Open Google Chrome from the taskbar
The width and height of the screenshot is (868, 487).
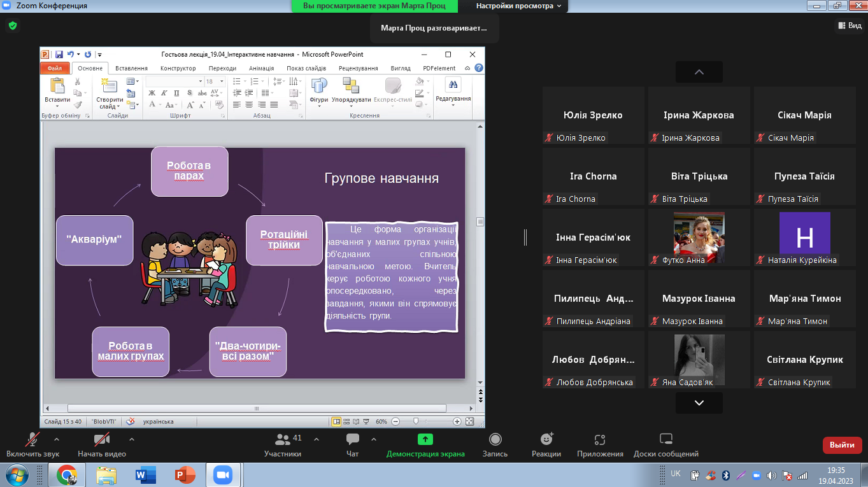click(67, 475)
